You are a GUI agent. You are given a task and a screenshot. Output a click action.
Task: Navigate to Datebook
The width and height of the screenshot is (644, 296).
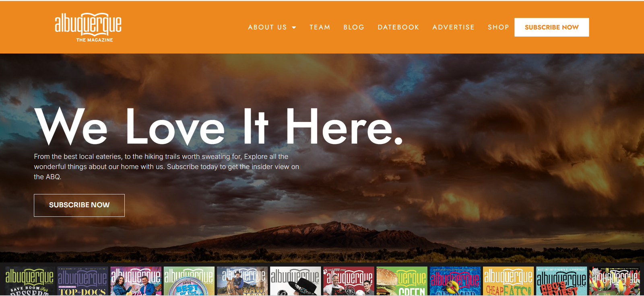point(398,27)
